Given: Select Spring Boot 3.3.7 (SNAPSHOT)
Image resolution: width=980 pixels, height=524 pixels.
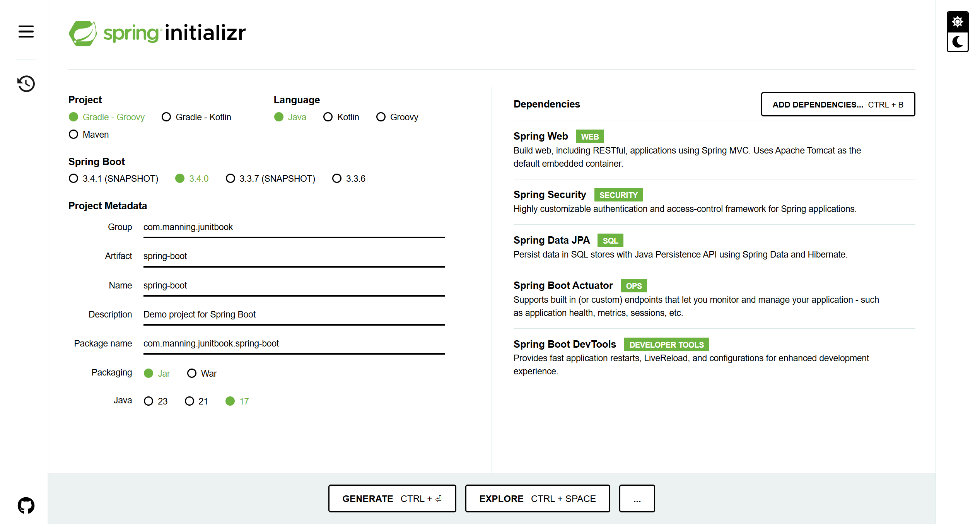Looking at the screenshot, I should [x=271, y=179].
